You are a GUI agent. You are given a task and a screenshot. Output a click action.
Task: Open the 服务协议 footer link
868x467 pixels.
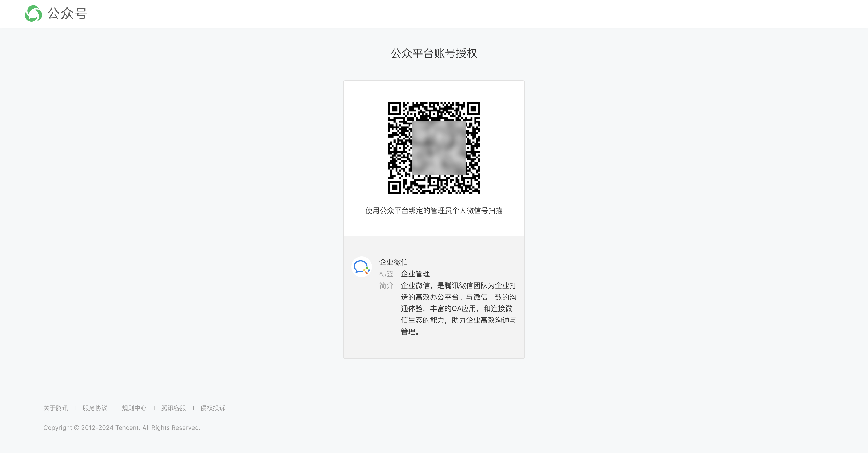95,408
